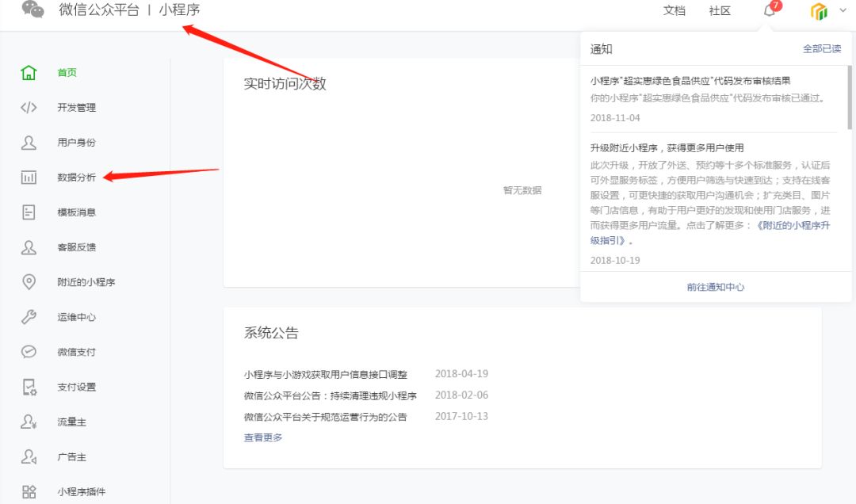
Task: Open 广告主 menu item
Action: coord(71,457)
